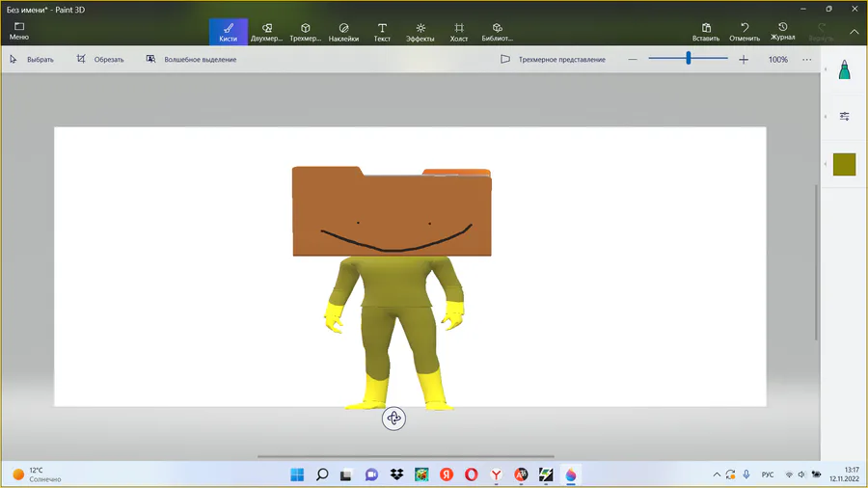Open the olive current color swatch
This screenshot has height=488, width=868.
(844, 164)
